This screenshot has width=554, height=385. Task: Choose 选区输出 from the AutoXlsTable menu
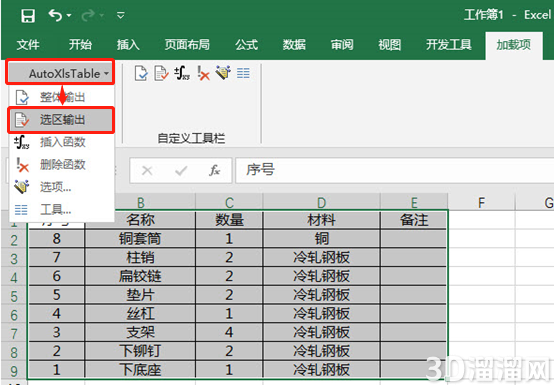(x=62, y=120)
